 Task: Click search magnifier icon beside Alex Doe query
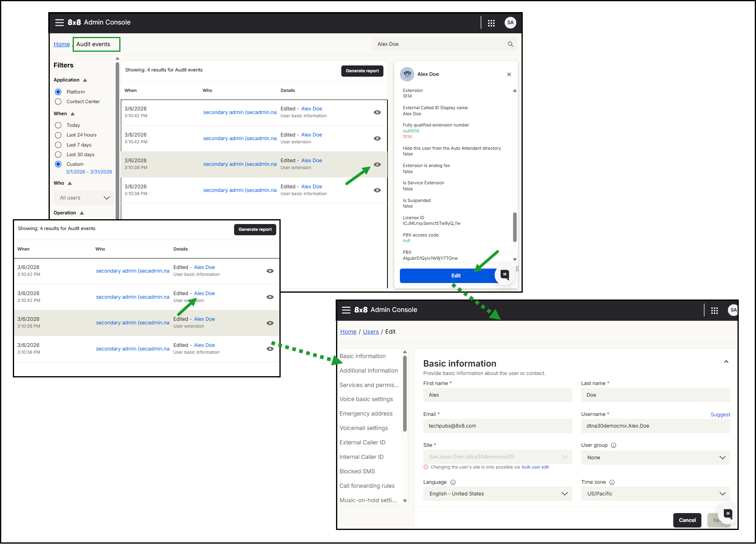point(510,44)
